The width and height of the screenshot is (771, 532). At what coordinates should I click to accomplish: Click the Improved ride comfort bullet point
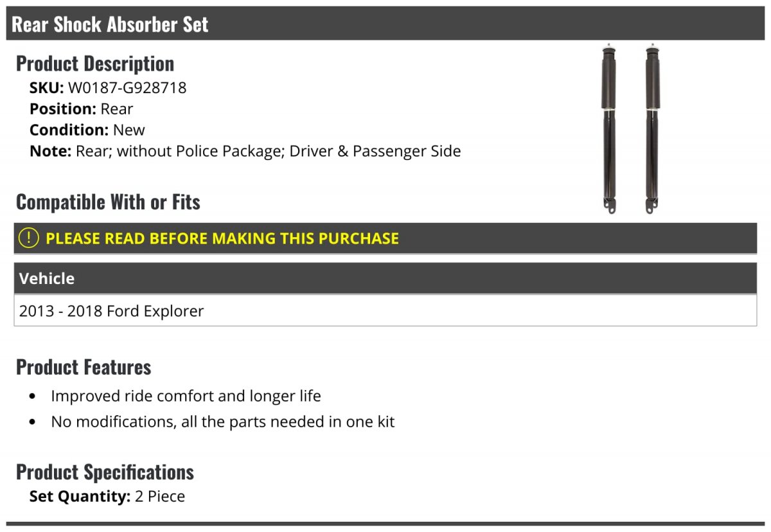[x=186, y=396]
